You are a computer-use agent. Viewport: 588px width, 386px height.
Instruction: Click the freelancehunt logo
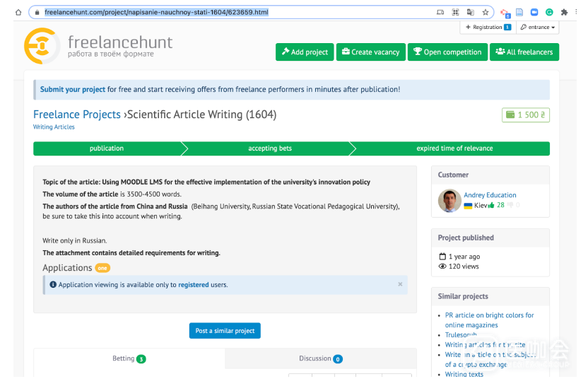[x=98, y=46]
